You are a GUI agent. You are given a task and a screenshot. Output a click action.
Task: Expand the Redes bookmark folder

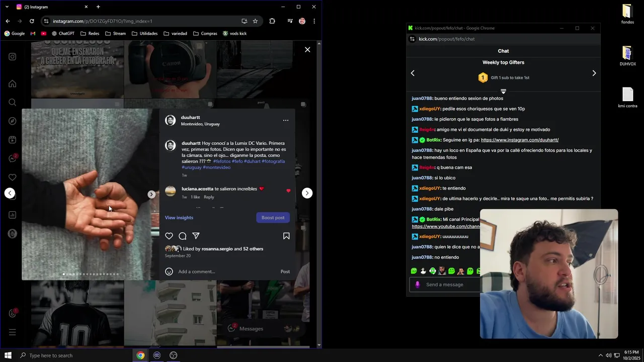click(90, 34)
